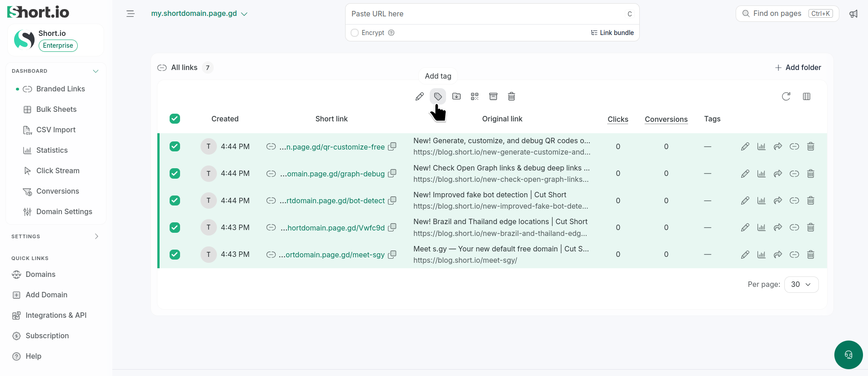Viewport: 868px width, 376px height.
Task: Open Click Stream in the sidebar
Action: click(x=58, y=170)
